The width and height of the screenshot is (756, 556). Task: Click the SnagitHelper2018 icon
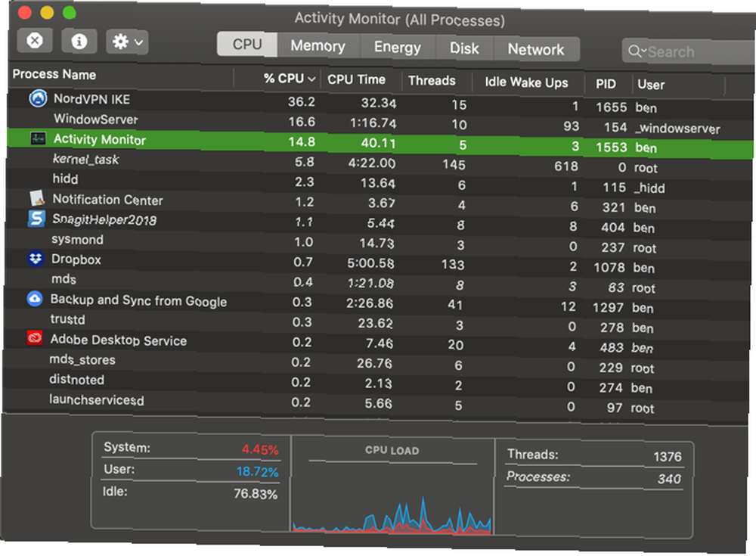click(36, 218)
